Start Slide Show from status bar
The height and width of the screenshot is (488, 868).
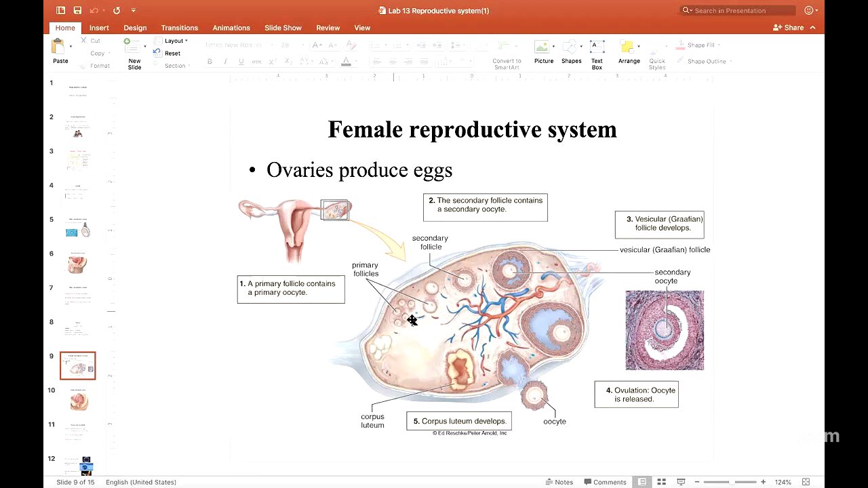pyautogui.click(x=682, y=482)
